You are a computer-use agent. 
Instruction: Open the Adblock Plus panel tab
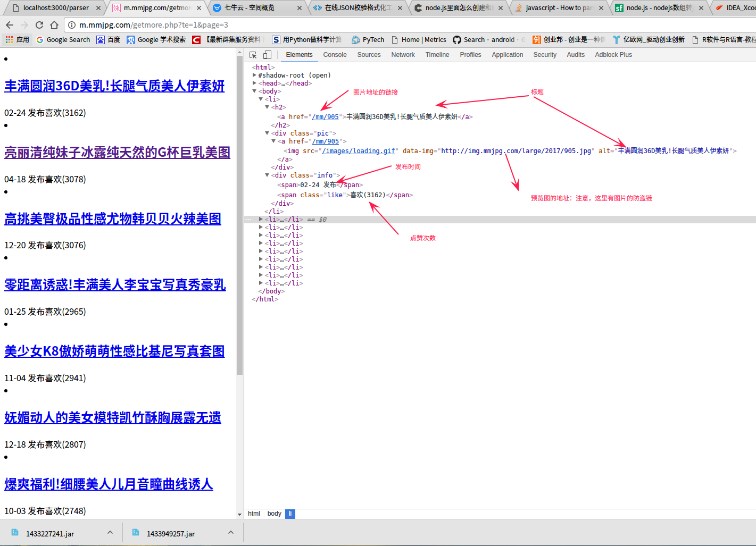coord(613,55)
